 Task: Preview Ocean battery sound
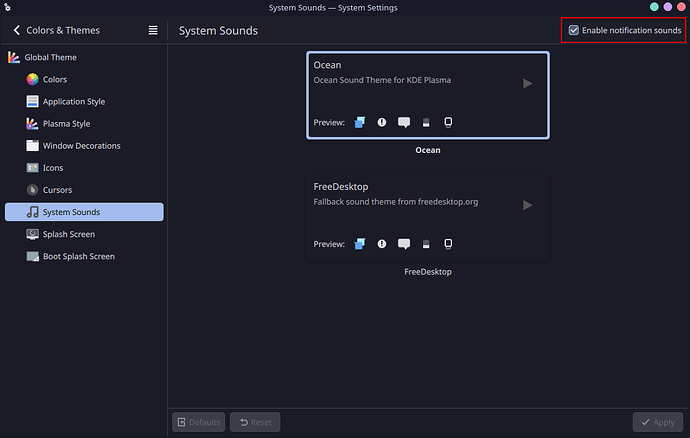tap(426, 122)
